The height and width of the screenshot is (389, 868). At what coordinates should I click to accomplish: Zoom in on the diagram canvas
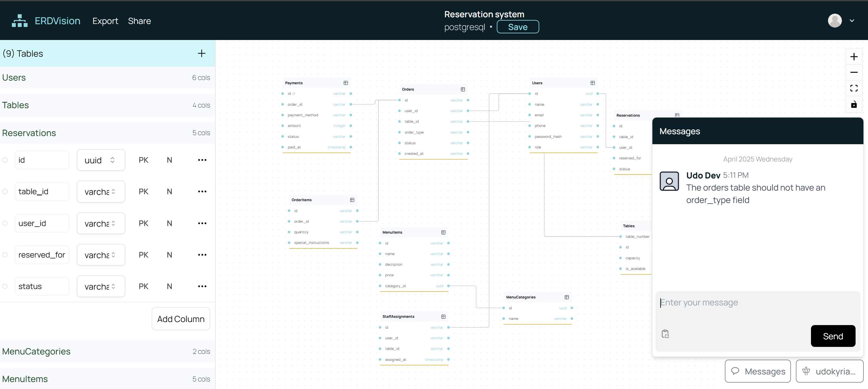[x=854, y=57]
